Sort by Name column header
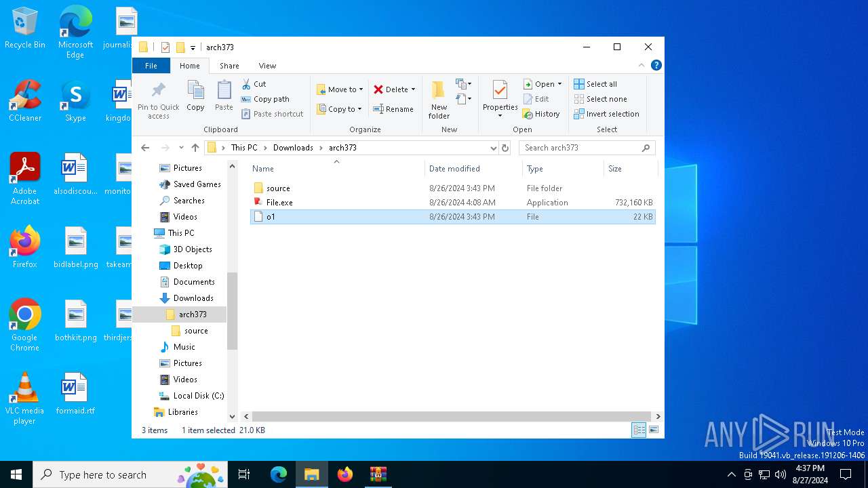This screenshot has width=868, height=488. tap(336, 169)
